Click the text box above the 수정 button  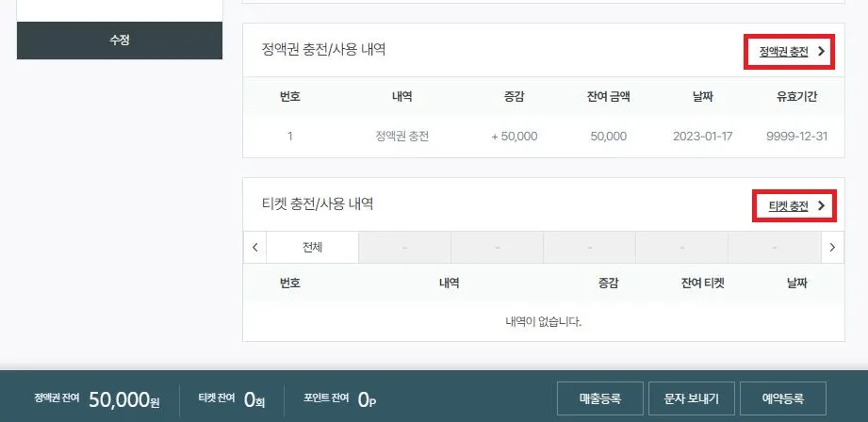point(120,8)
